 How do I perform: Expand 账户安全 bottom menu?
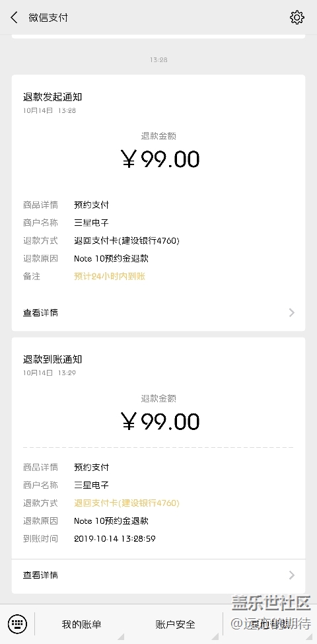pyautogui.click(x=175, y=624)
